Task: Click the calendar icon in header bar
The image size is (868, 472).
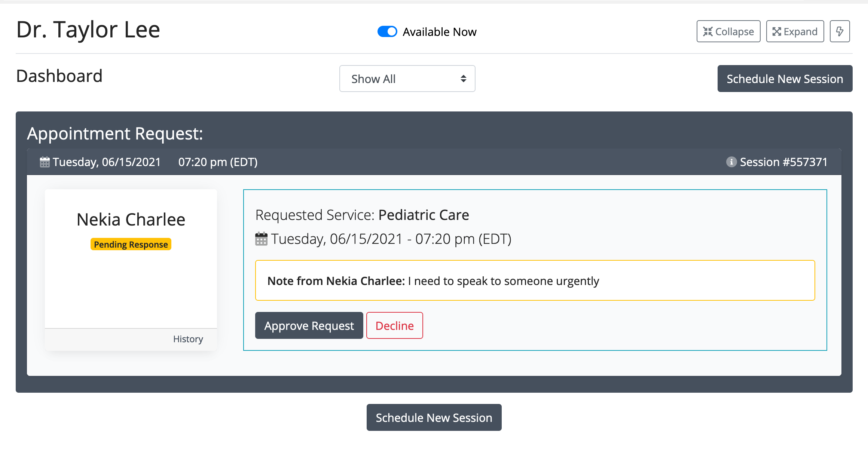Action: tap(45, 162)
